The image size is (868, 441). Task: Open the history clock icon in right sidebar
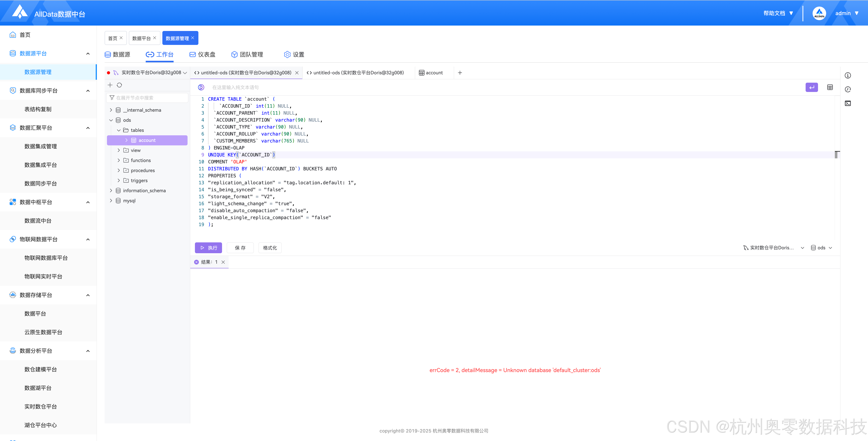[x=848, y=90]
